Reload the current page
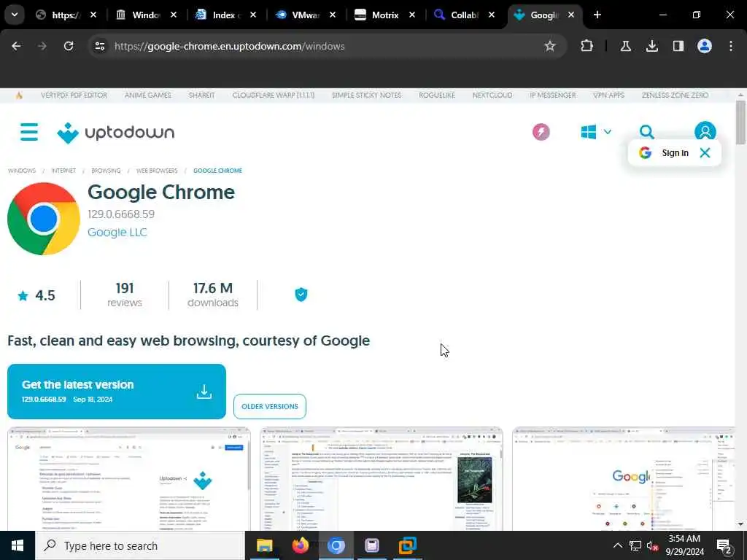The height and width of the screenshot is (560, 747). [69, 46]
